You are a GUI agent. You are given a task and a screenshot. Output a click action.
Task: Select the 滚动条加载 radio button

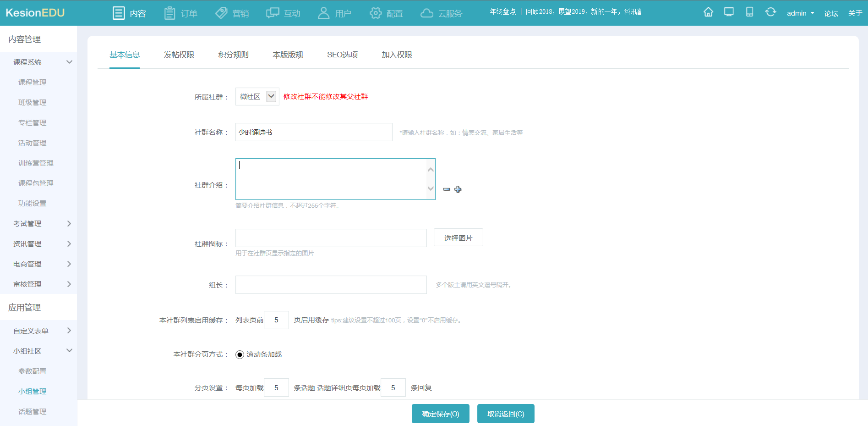[240, 354]
